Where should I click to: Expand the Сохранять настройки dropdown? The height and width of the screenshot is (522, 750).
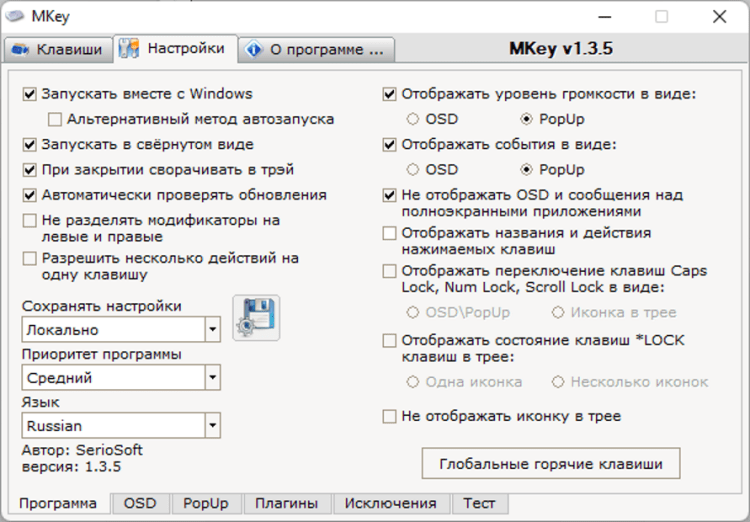tap(212, 329)
